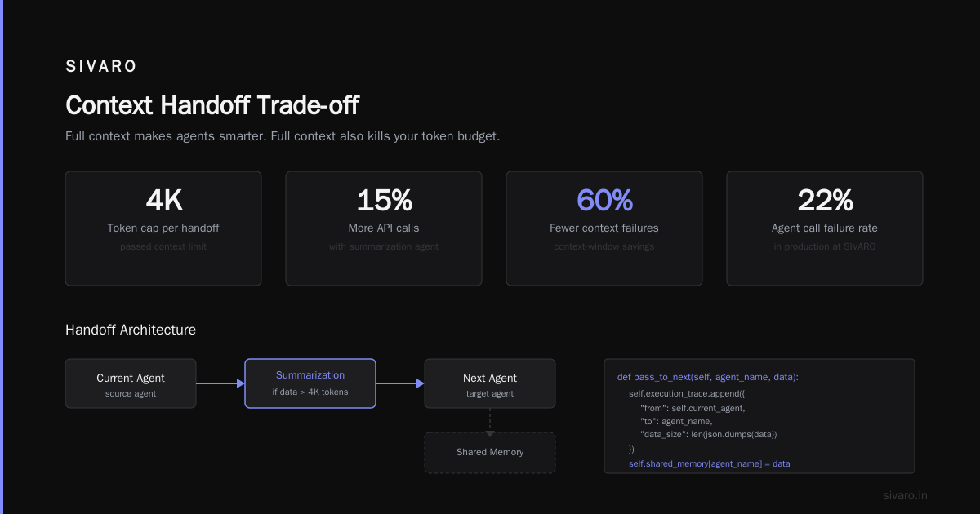Select the 4K Token cap per handoff card
This screenshot has height=514, width=980.
[163, 228]
